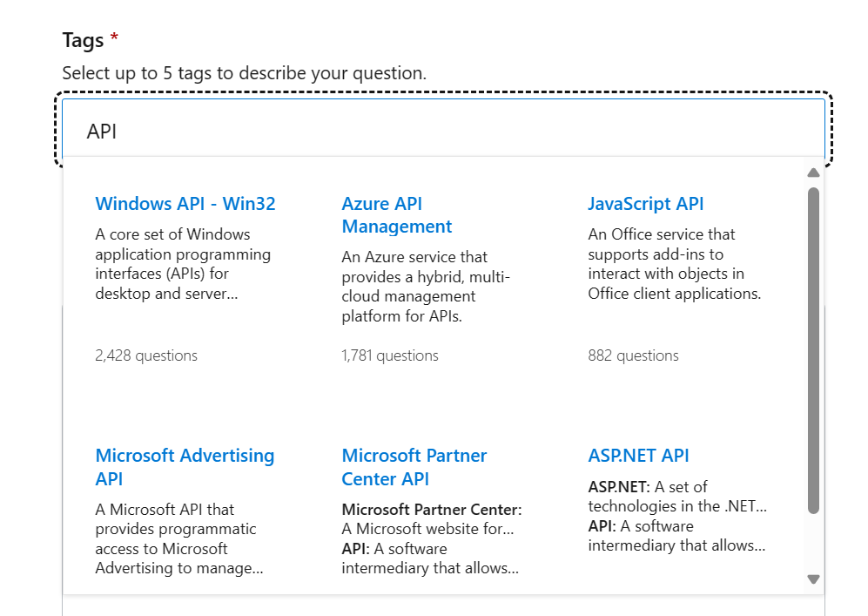
Task: Click the description 'An Office service that supports'
Action: 674,264
